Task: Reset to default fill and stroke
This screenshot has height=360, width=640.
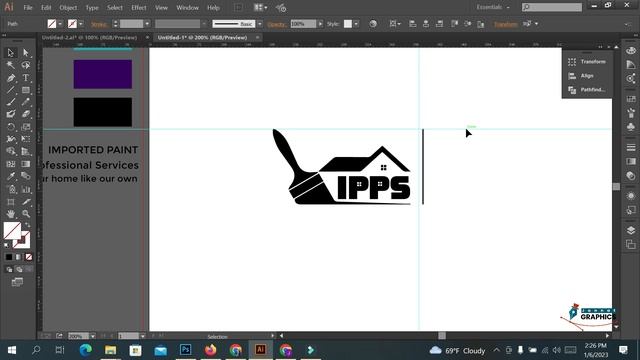Action: pos(6,245)
